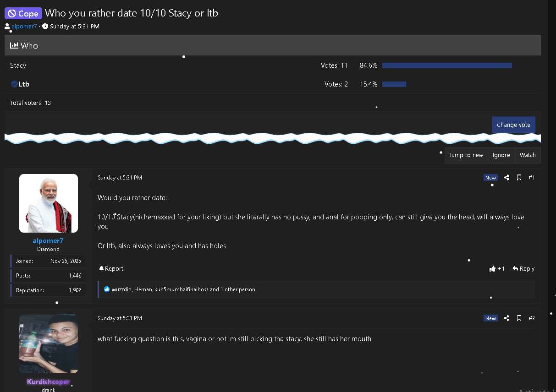Reply to alpomer7's first post
Image resolution: width=556 pixels, height=392 pixels.
(x=523, y=269)
